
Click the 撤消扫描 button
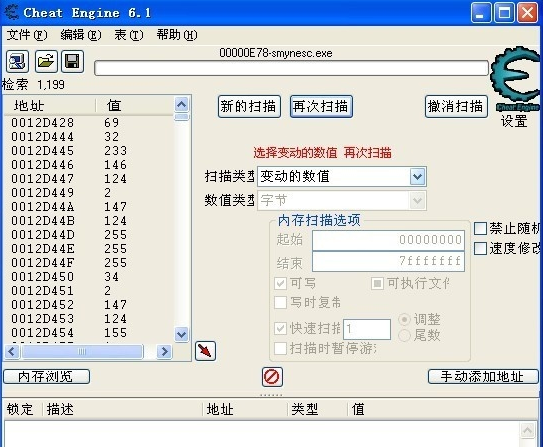456,107
